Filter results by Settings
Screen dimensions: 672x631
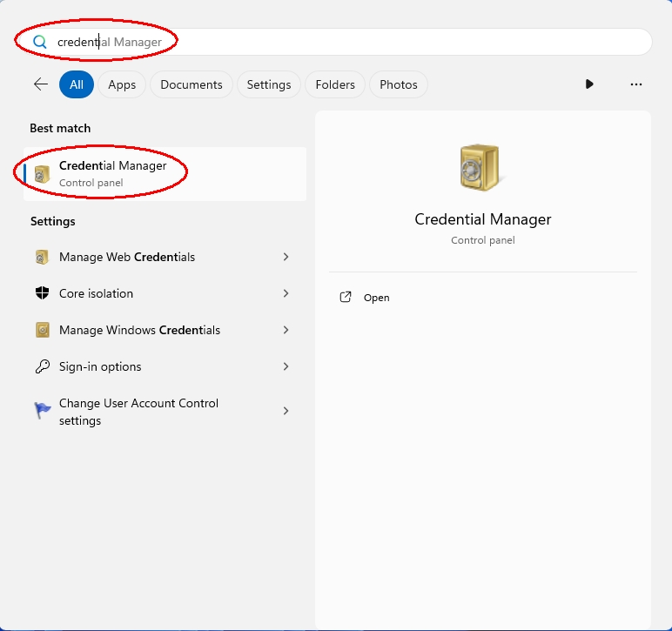[x=269, y=84]
